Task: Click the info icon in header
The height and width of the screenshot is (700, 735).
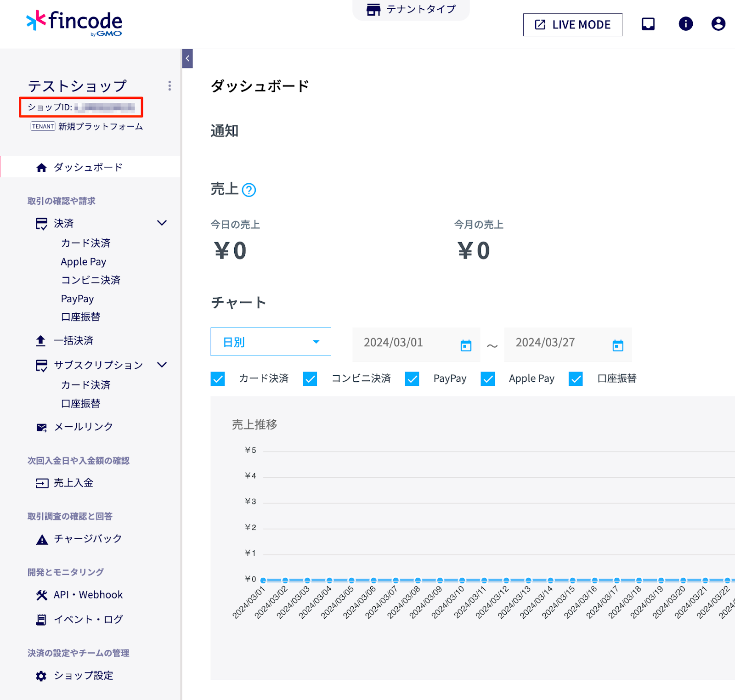Action: pos(685,24)
